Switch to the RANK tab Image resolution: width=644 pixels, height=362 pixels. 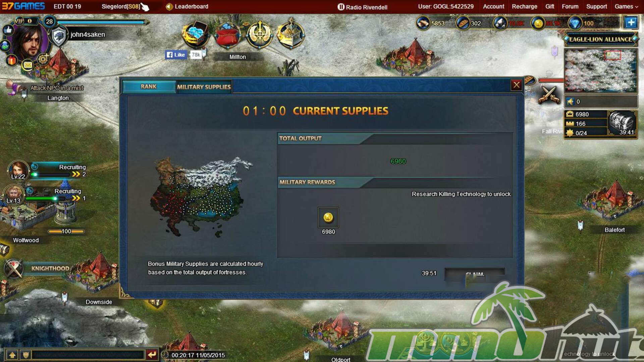point(149,86)
